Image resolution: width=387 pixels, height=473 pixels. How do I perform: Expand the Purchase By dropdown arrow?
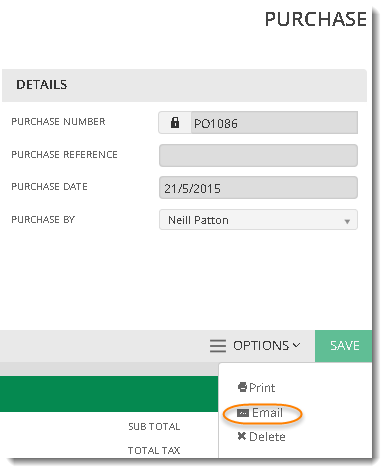(347, 221)
